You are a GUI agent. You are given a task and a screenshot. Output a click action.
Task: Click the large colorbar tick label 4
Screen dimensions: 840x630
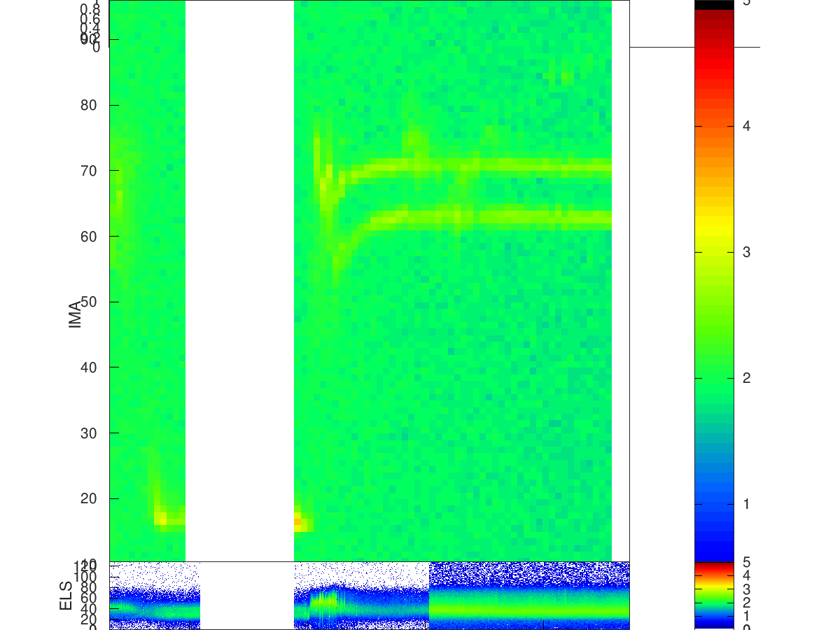point(747,126)
